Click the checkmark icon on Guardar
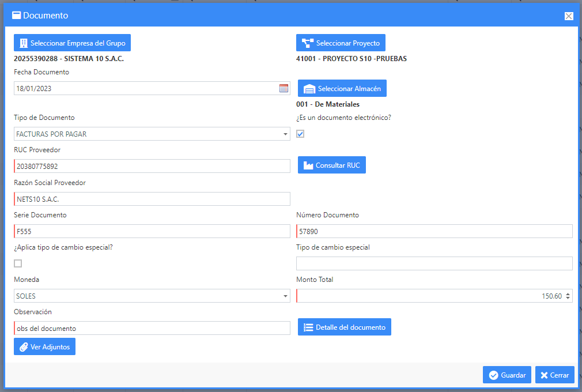 coord(493,375)
